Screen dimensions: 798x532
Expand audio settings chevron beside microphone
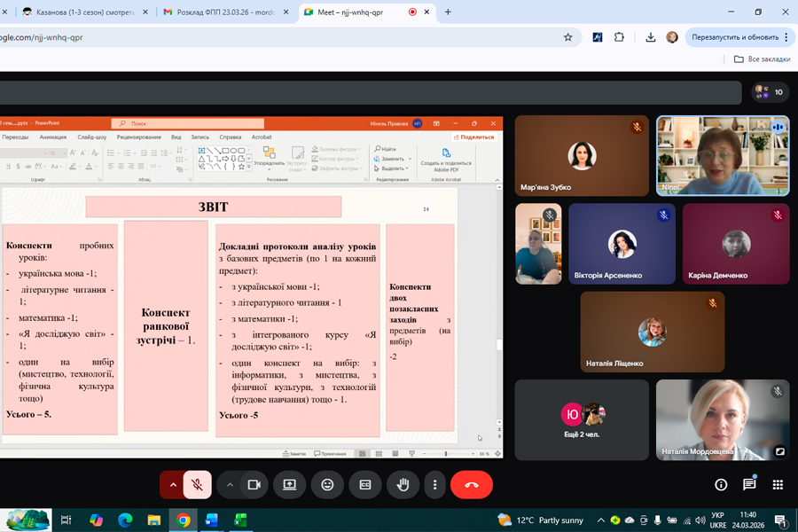(172, 485)
